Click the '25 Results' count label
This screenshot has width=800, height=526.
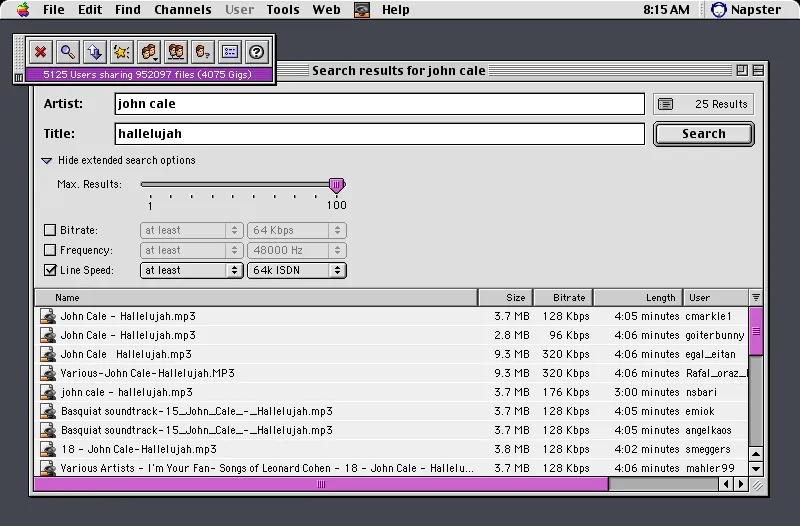[x=721, y=104]
